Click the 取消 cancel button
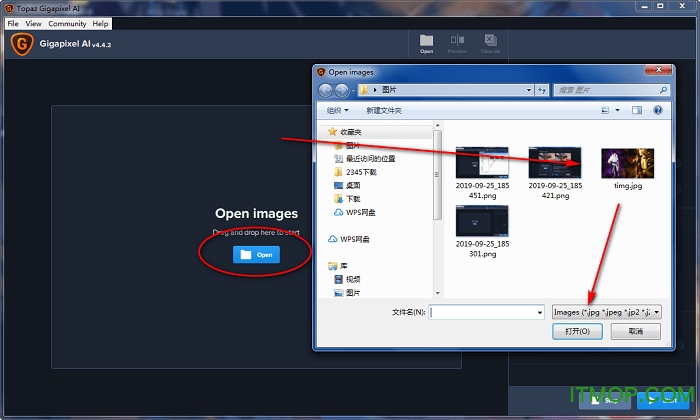The height and width of the screenshot is (420, 700). 635,331
